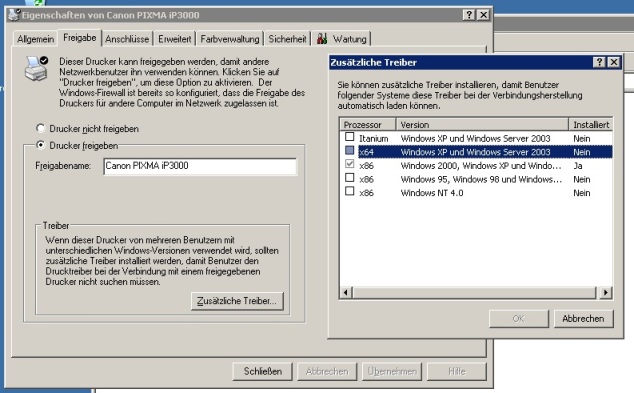Select 'Windows 2000, Windows XP und Windo...' text
This screenshot has width=634, height=393.
coord(481,166)
